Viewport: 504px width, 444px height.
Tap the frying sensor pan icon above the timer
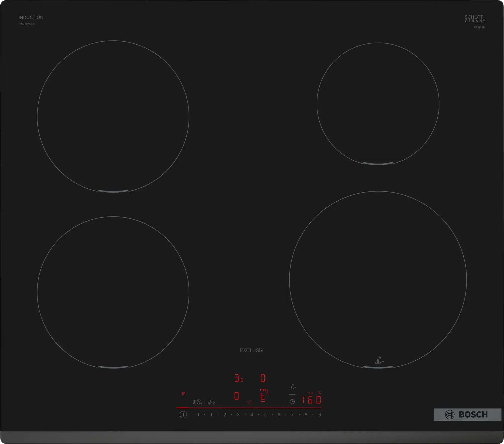coord(292,387)
